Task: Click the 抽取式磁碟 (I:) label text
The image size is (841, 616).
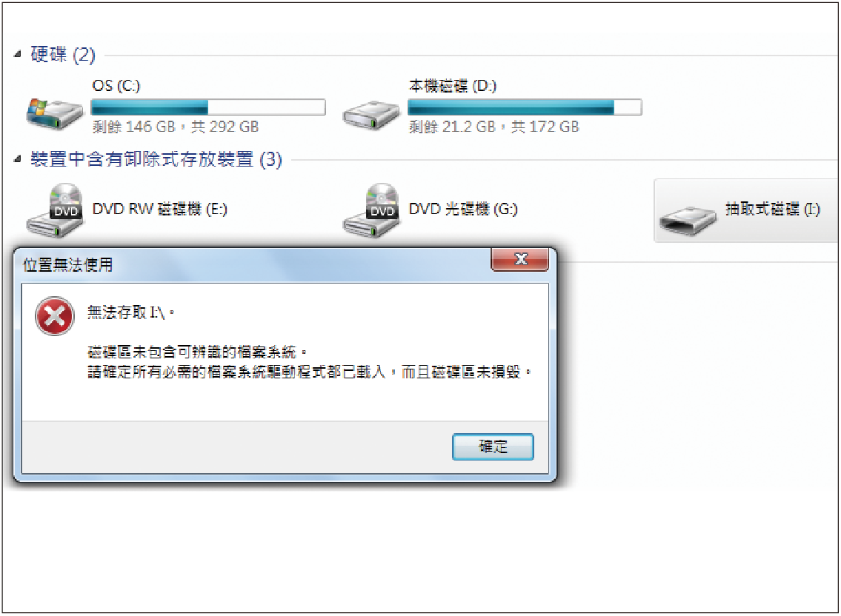Action: point(772,209)
